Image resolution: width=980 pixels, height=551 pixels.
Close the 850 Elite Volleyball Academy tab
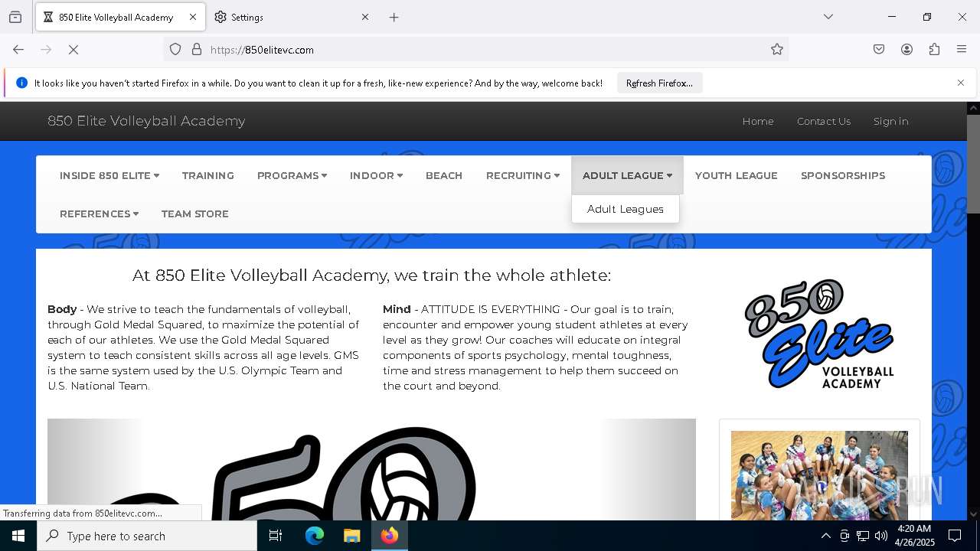pos(193,17)
